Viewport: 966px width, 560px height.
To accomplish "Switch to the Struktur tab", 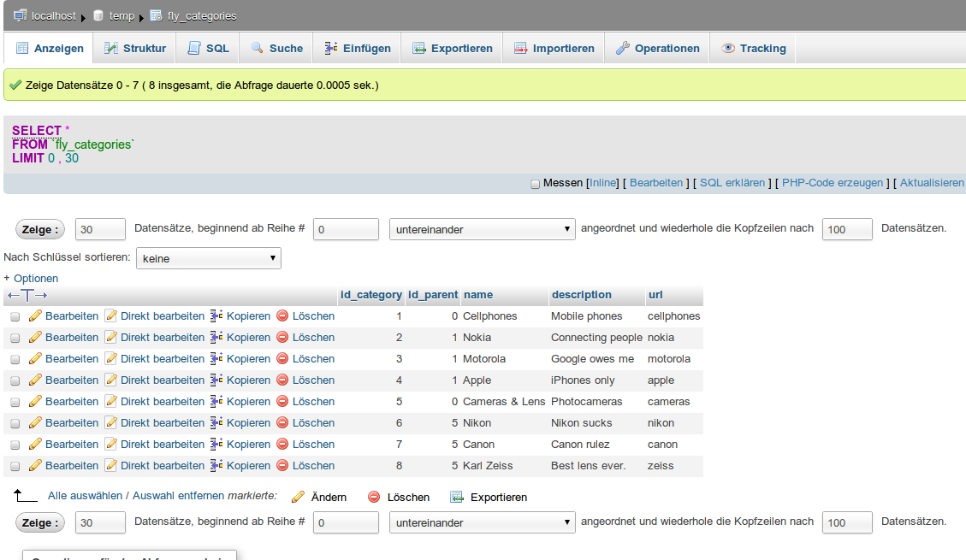I will coord(135,49).
